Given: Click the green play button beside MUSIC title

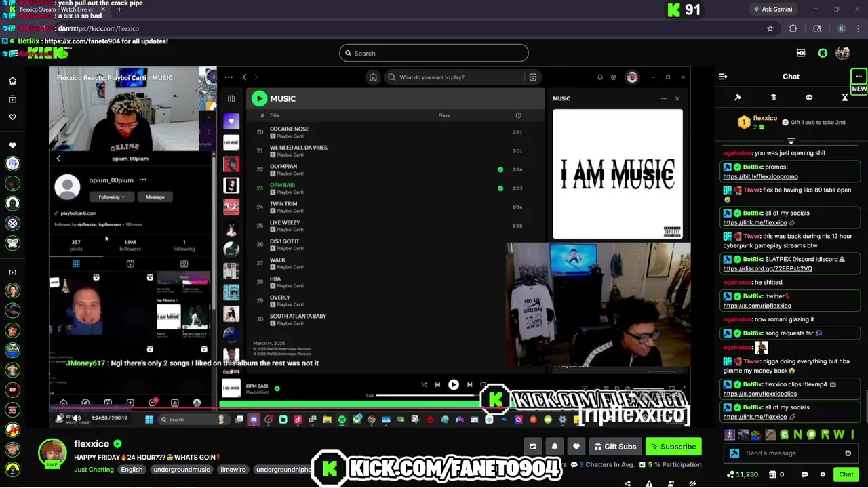Looking at the screenshot, I should pos(259,99).
